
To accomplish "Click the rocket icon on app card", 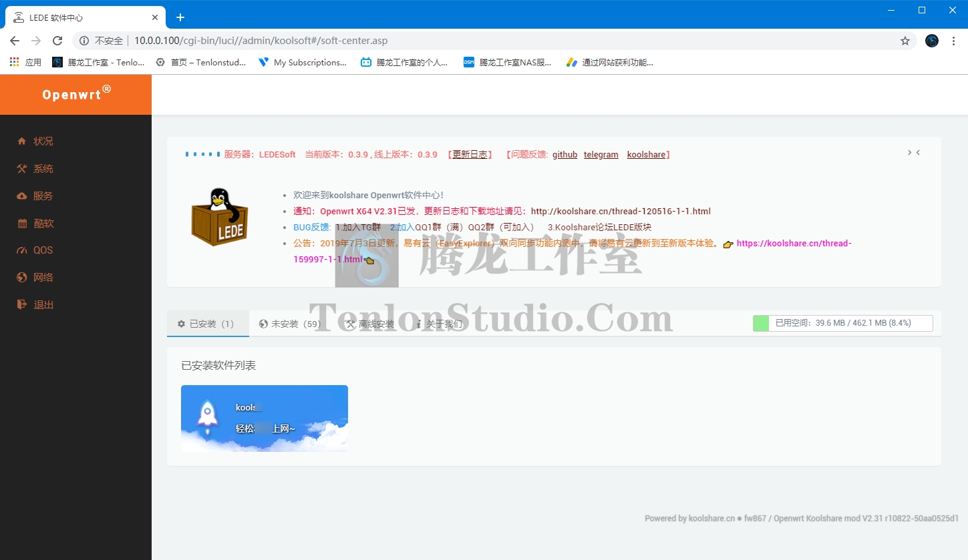I will tap(208, 416).
